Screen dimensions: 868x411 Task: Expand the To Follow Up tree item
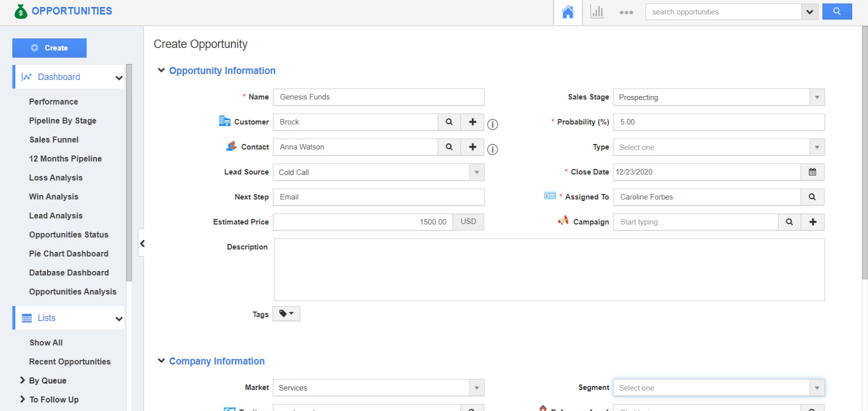(x=22, y=399)
